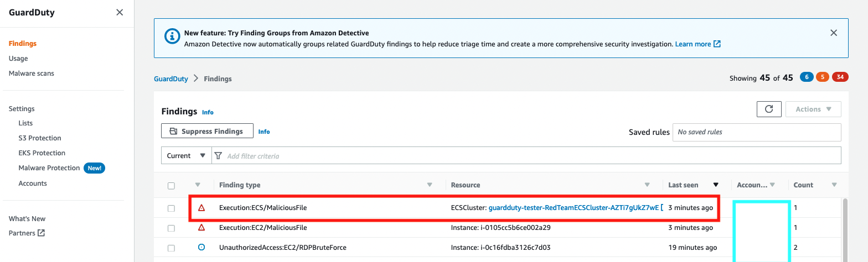The image size is (868, 262).
Task: Click red triangle severity icon for ECS/MaliciousFile
Action: pos(201,208)
